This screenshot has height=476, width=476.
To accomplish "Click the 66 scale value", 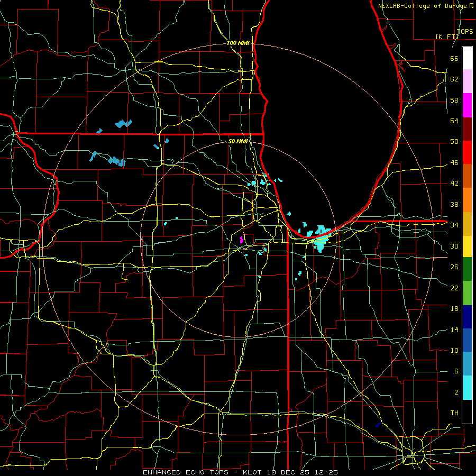I will point(454,58).
